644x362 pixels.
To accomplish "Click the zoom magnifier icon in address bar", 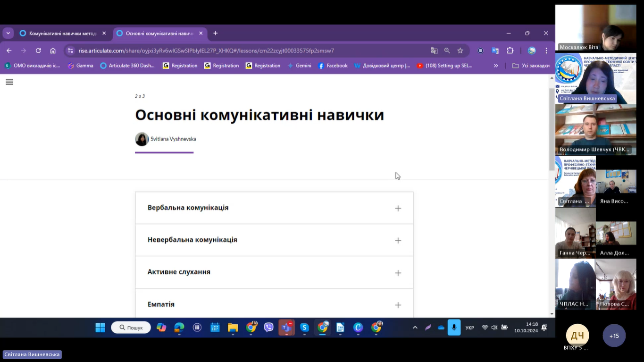I will click(447, 51).
